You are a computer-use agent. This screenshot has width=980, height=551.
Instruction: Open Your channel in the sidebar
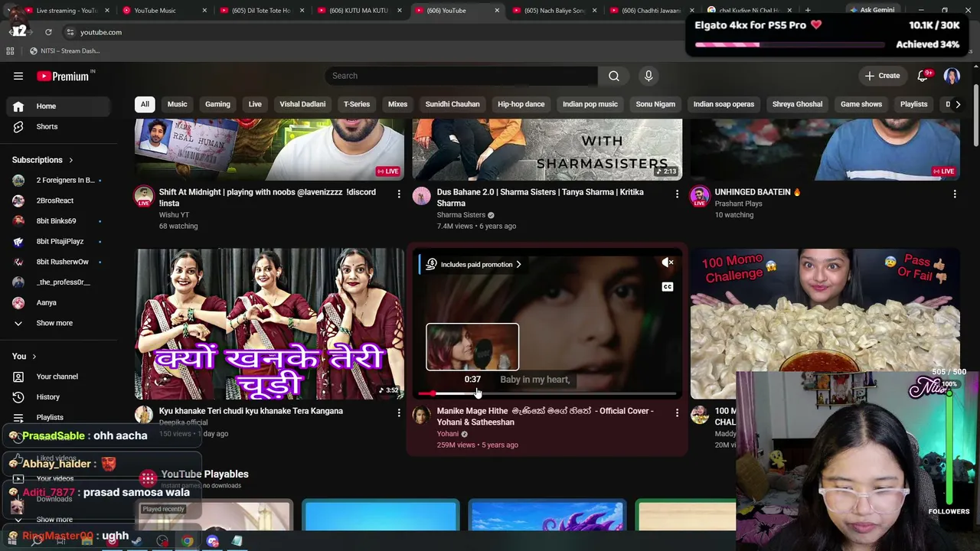click(x=58, y=377)
